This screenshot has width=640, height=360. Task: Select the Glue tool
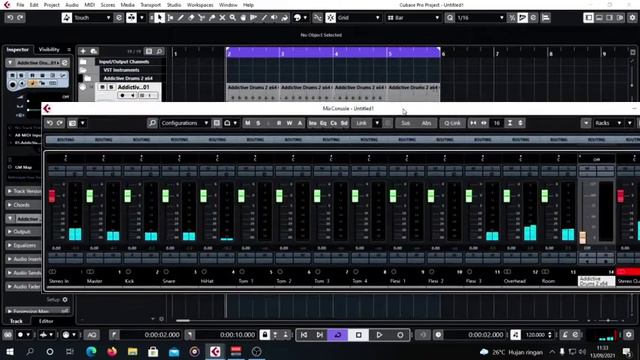click(212, 18)
